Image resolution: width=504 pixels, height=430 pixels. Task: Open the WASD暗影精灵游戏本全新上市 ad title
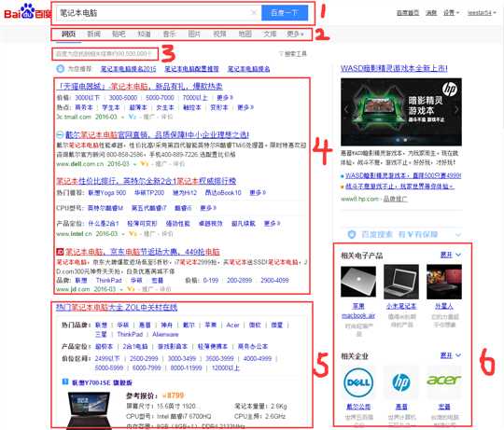coord(394,68)
